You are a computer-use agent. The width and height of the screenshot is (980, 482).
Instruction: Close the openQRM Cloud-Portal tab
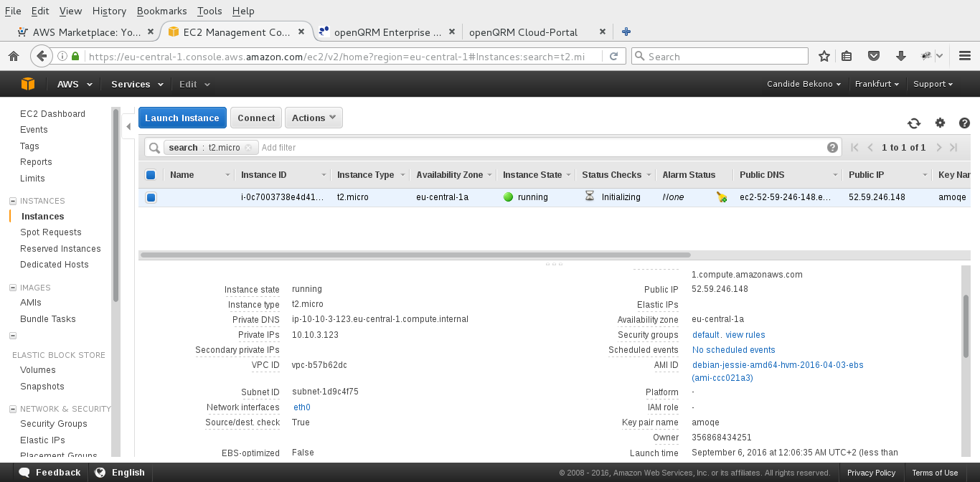(603, 32)
